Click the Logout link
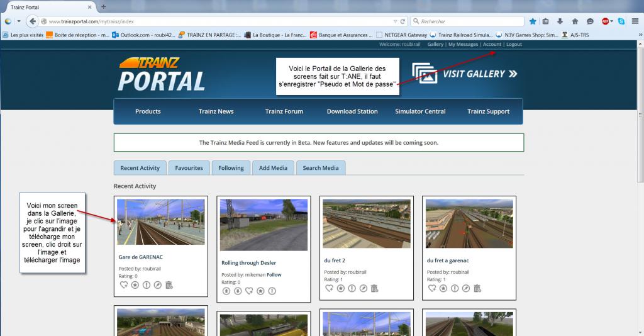644x336 pixels. coord(514,45)
